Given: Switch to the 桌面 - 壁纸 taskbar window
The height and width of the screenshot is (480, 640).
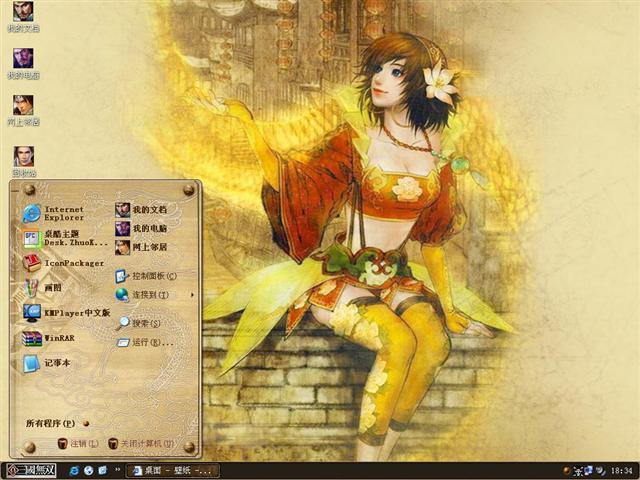Looking at the screenshot, I should click(x=172, y=471).
